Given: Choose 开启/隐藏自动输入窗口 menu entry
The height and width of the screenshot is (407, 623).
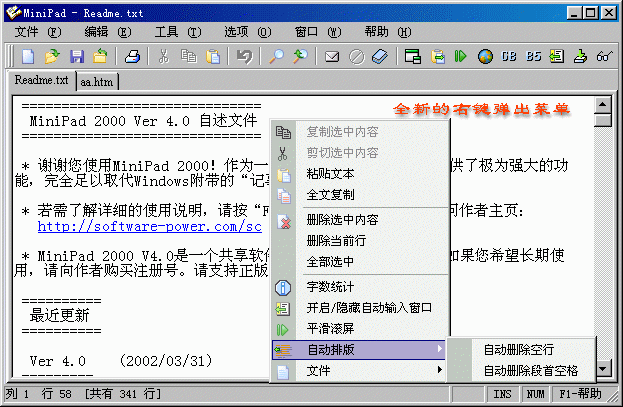Looking at the screenshot, I should 360,308.
